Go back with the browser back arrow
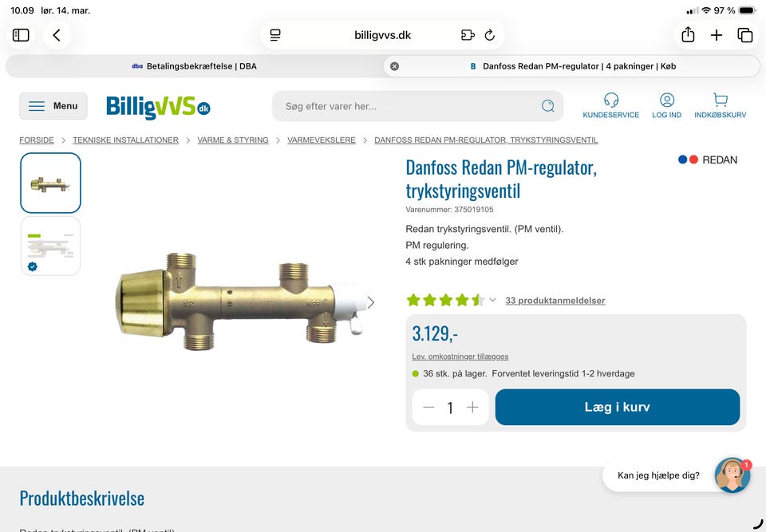 (57, 35)
